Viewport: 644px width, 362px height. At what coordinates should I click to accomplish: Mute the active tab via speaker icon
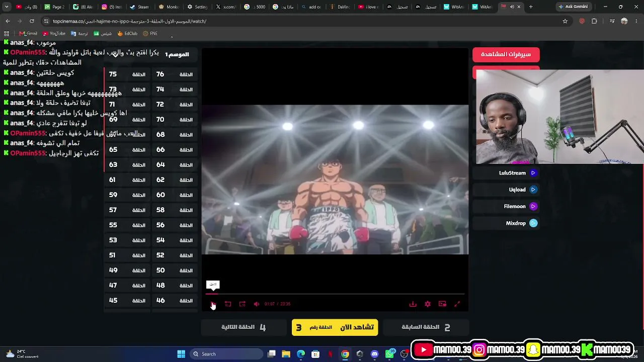(x=512, y=7)
